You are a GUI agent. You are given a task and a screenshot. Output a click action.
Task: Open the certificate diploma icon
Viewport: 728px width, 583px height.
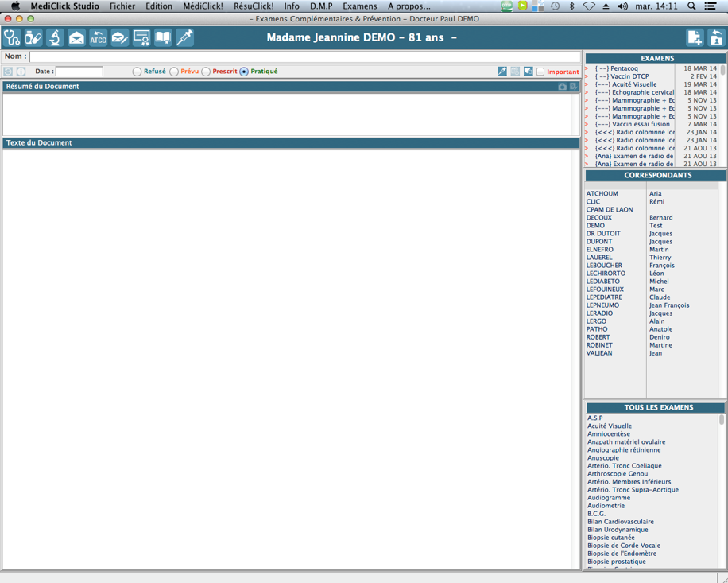141,37
